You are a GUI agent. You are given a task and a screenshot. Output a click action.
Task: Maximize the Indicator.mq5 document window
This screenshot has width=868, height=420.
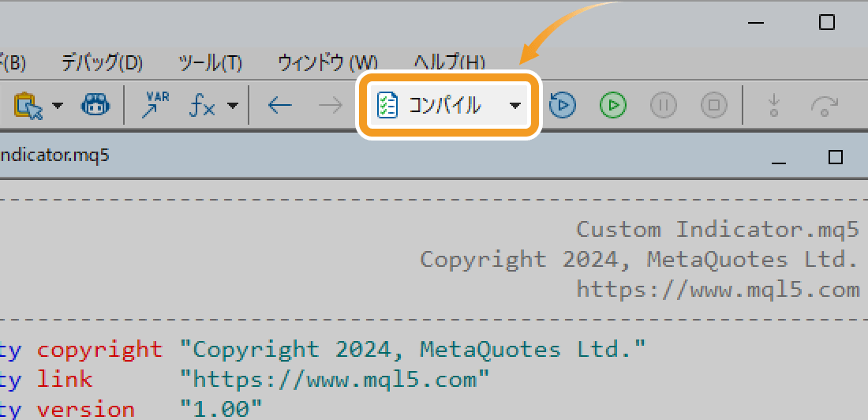835,157
